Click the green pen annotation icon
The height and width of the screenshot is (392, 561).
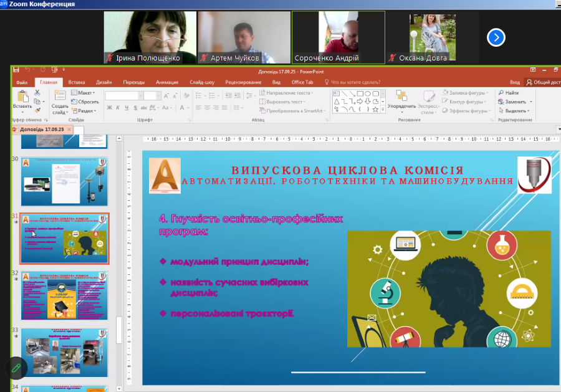coord(17,368)
